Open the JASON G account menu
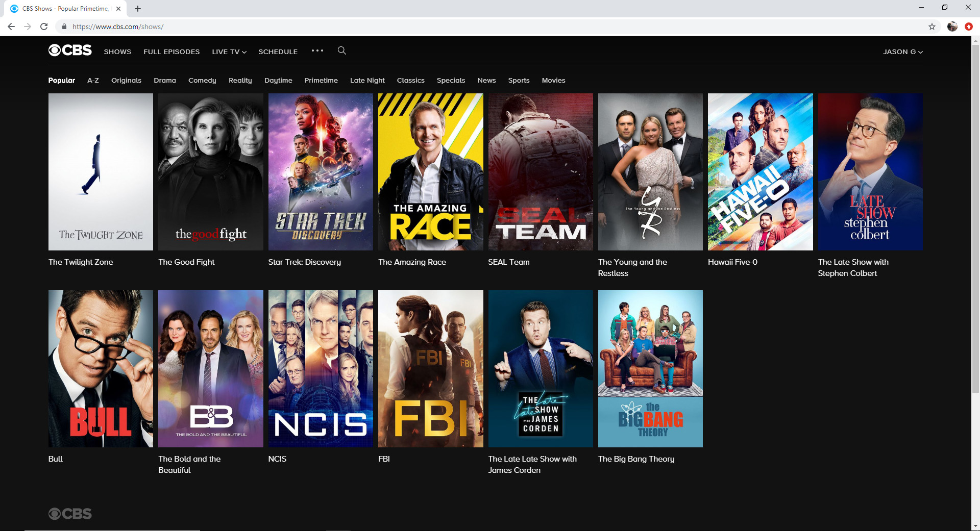This screenshot has height=531, width=980. tap(903, 52)
